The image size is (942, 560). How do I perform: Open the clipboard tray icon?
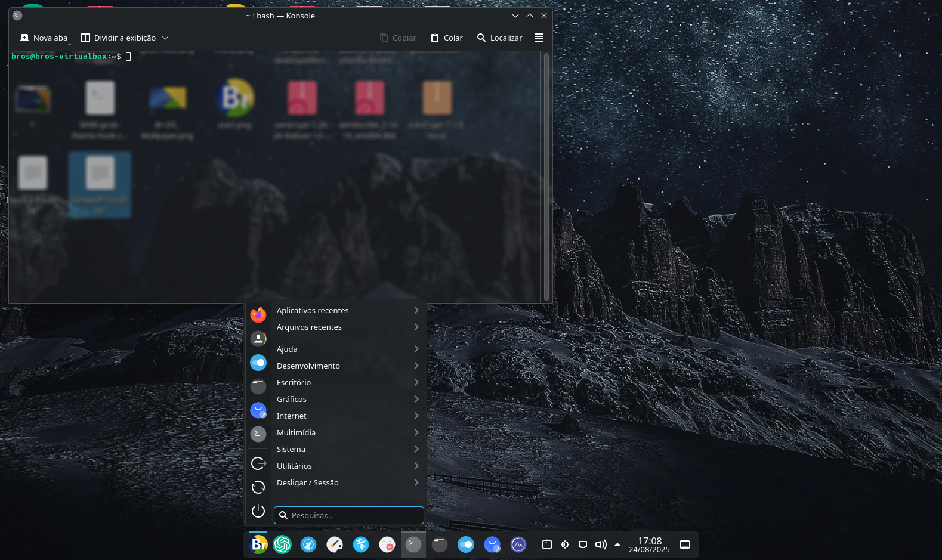coord(546,544)
